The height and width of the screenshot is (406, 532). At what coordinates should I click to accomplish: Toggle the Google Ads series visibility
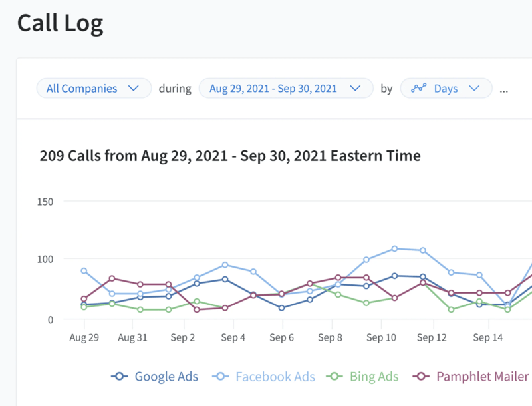[x=166, y=377]
